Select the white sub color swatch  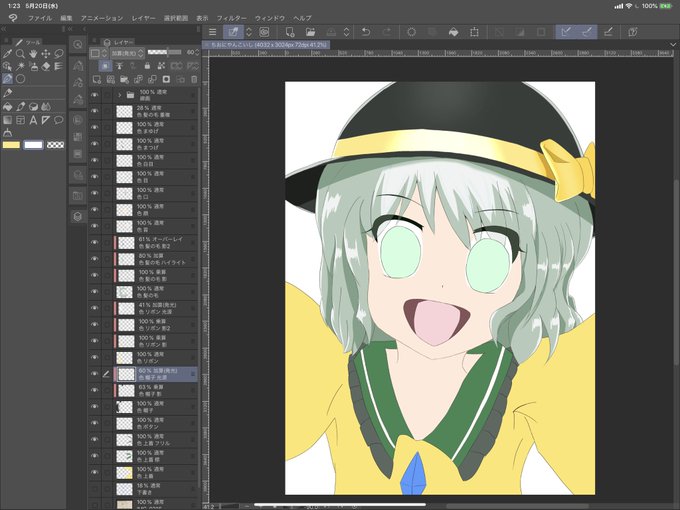(33, 145)
